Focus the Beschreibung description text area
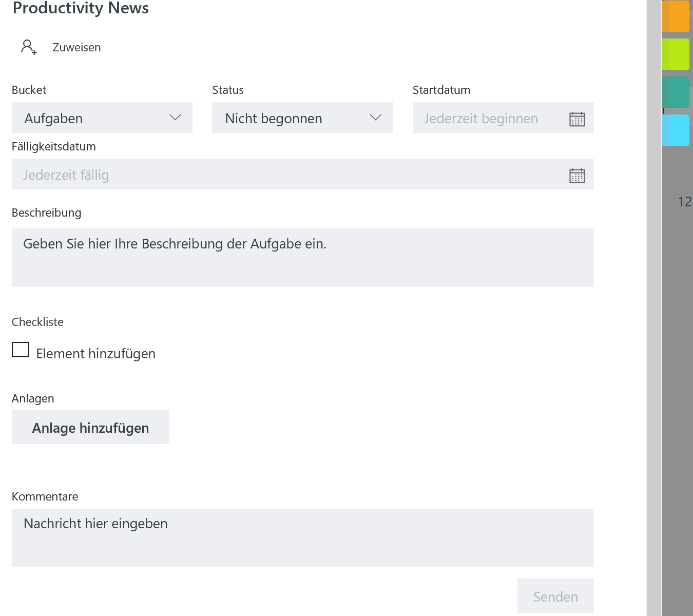Screen dimensions: 693x616 point(302,258)
